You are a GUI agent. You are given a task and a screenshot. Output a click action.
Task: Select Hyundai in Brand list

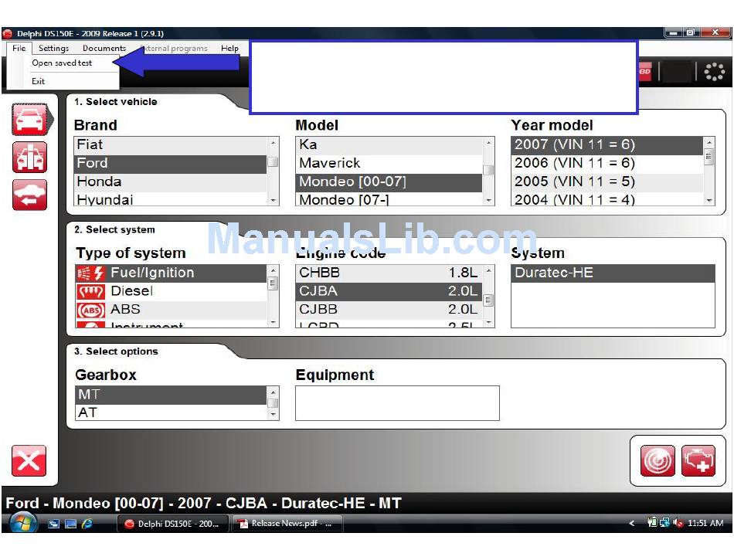pyautogui.click(x=171, y=199)
